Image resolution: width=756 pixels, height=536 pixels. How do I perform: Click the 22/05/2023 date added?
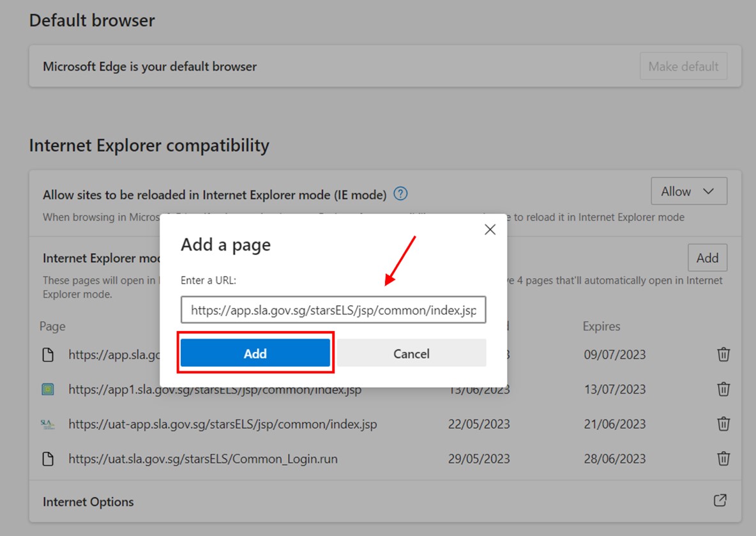[479, 424]
